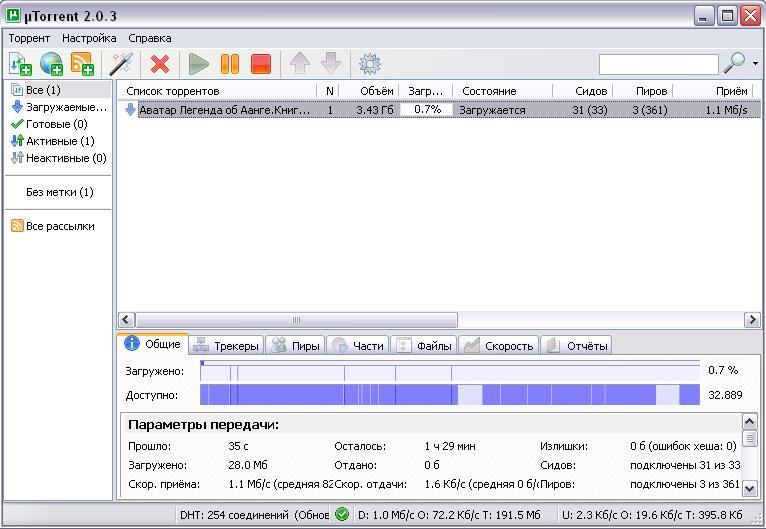
Task: Click the 0.7% progress cell in torrent row
Action: [426, 109]
